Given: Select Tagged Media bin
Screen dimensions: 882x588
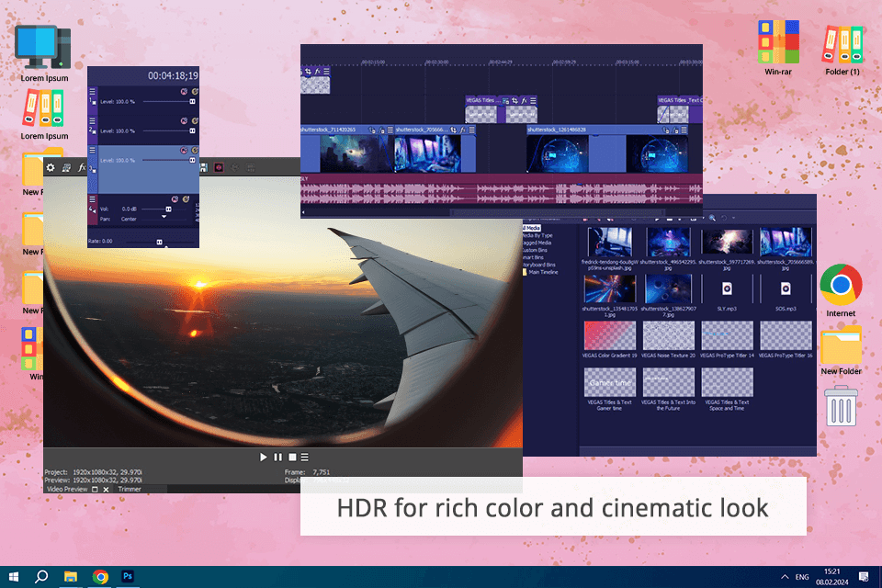Looking at the screenshot, I should pyautogui.click(x=537, y=243).
